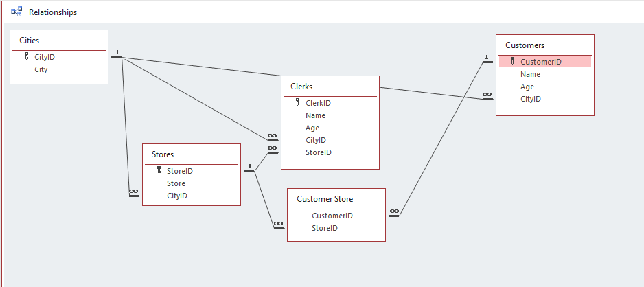Click the key icon beside StoreID in Stores

159,170
